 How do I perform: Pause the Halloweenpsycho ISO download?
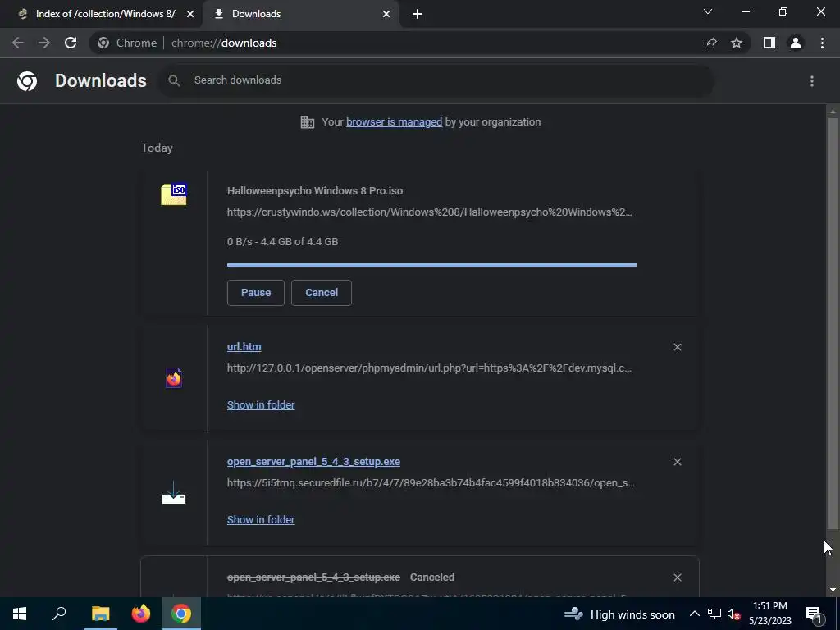coord(256,293)
